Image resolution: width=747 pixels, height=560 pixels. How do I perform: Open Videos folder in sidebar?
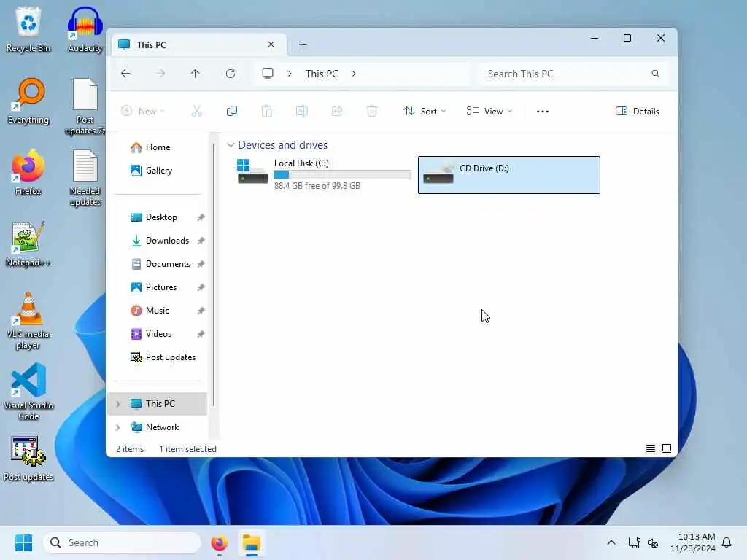(158, 334)
